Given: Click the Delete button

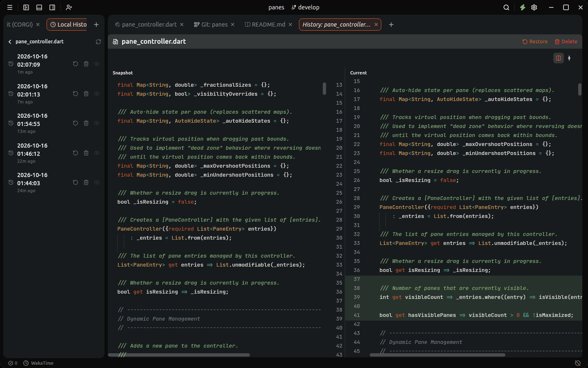Looking at the screenshot, I should [566, 42].
